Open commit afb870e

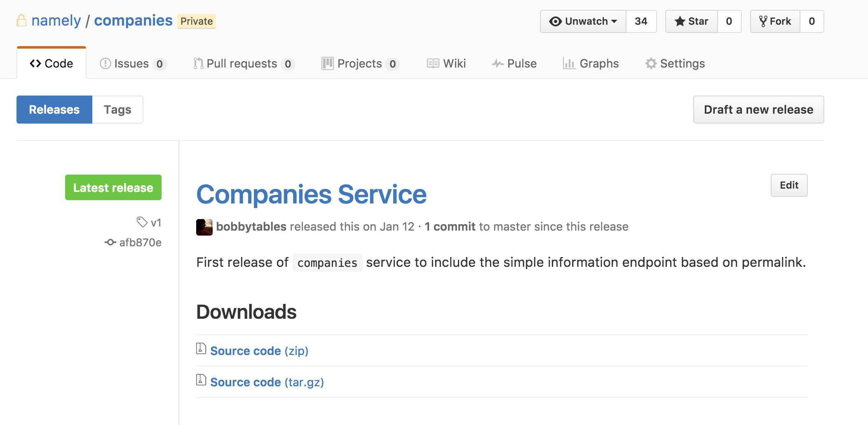[141, 243]
